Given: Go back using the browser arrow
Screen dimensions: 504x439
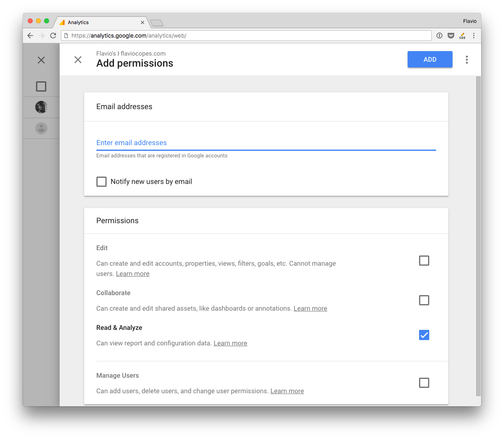Looking at the screenshot, I should click(x=30, y=36).
